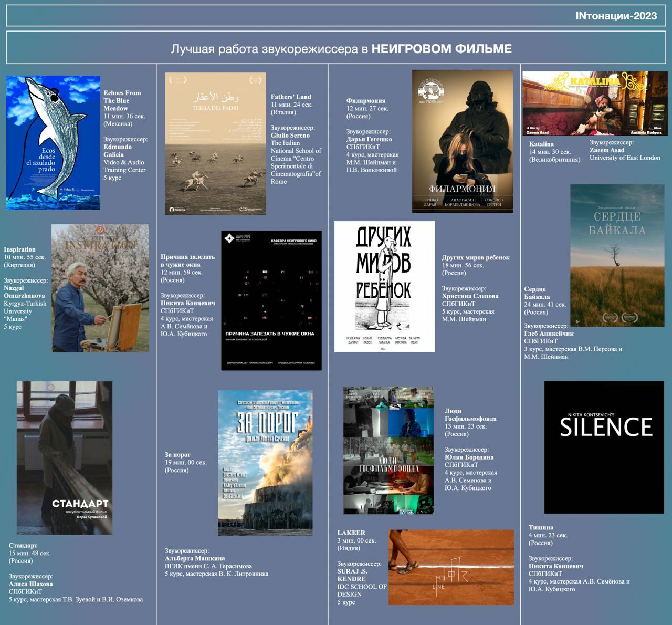
Task: Click the name Дарья Гегешко
Action: pos(369,140)
